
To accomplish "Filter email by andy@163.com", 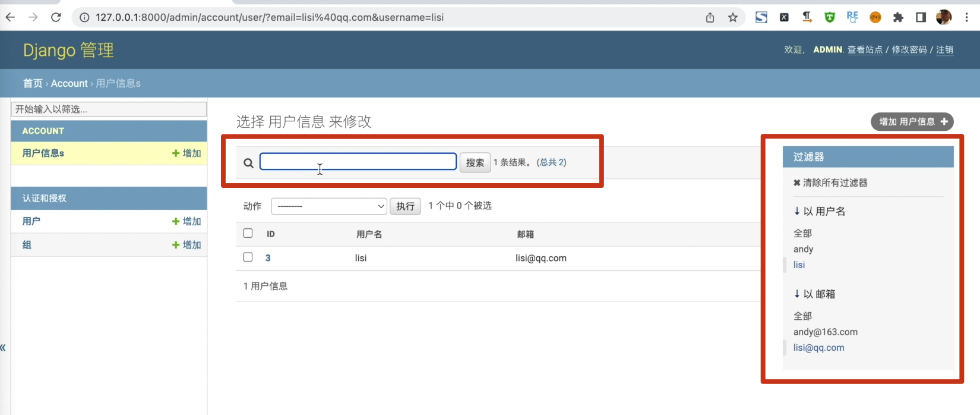I will 826,332.
